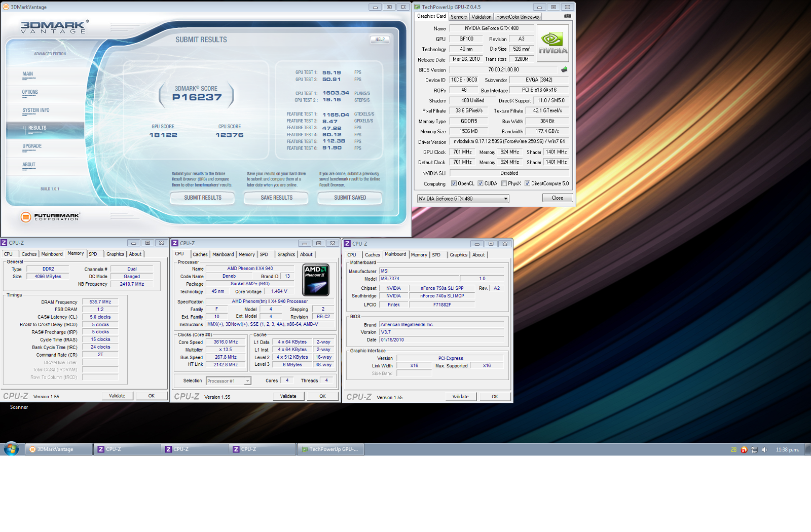Click the 3DMark Vantage logo

[54, 27]
